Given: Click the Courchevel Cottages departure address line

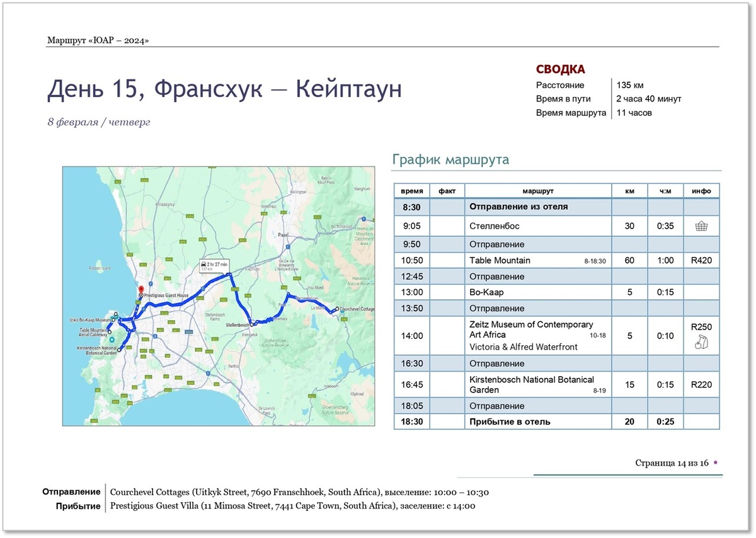Looking at the screenshot, I should [x=300, y=492].
